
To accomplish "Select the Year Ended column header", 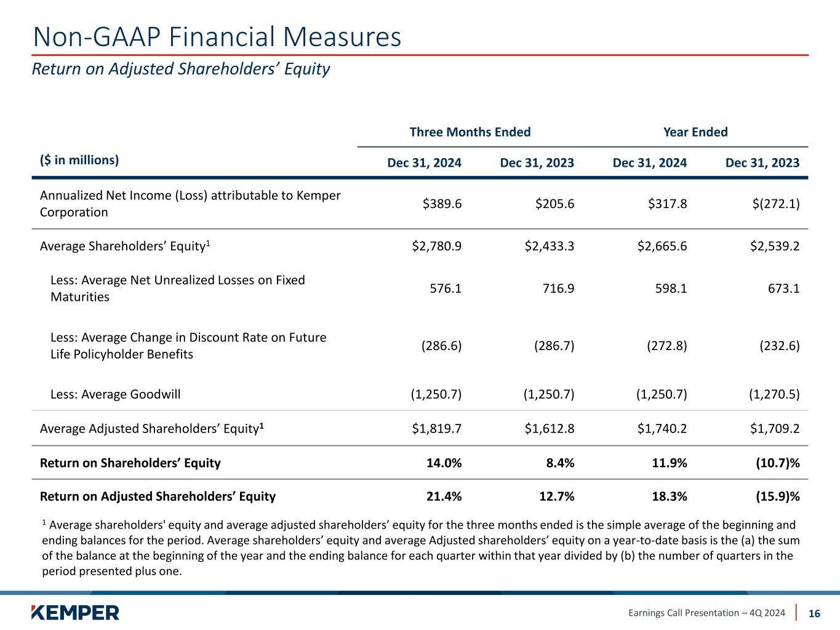I will [695, 132].
